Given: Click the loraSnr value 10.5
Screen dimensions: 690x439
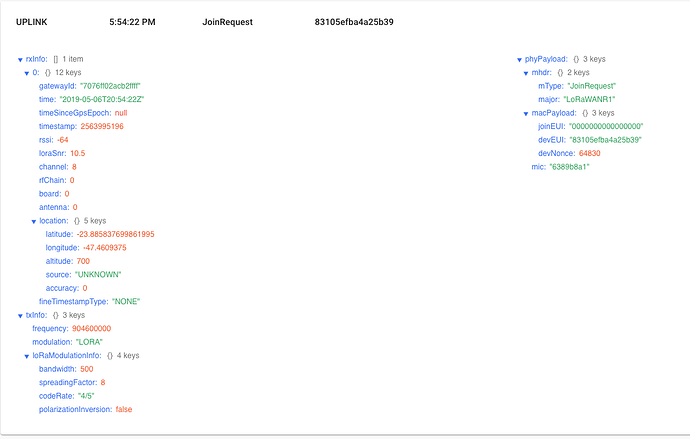Looking at the screenshot, I should 77,153.
